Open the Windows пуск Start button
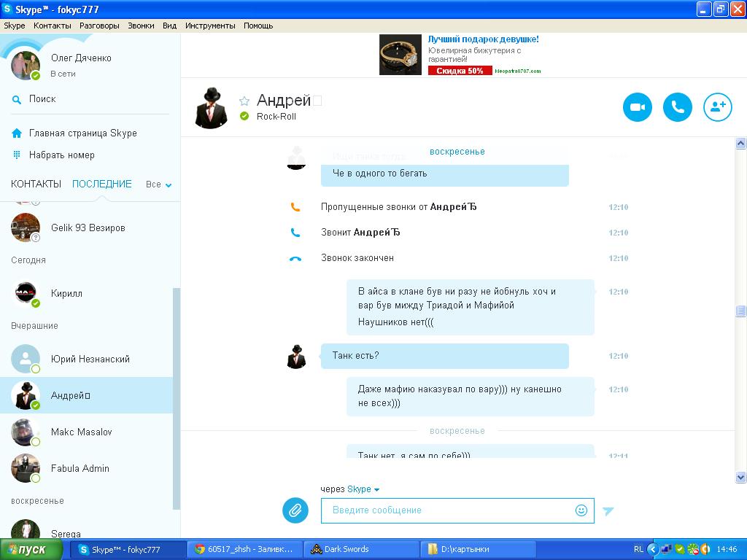747x560 pixels. coord(31,550)
